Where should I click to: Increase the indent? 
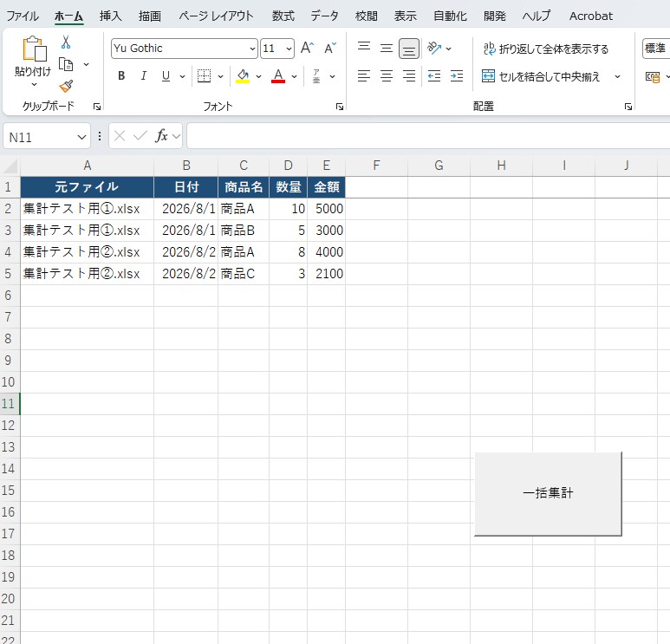(457, 76)
